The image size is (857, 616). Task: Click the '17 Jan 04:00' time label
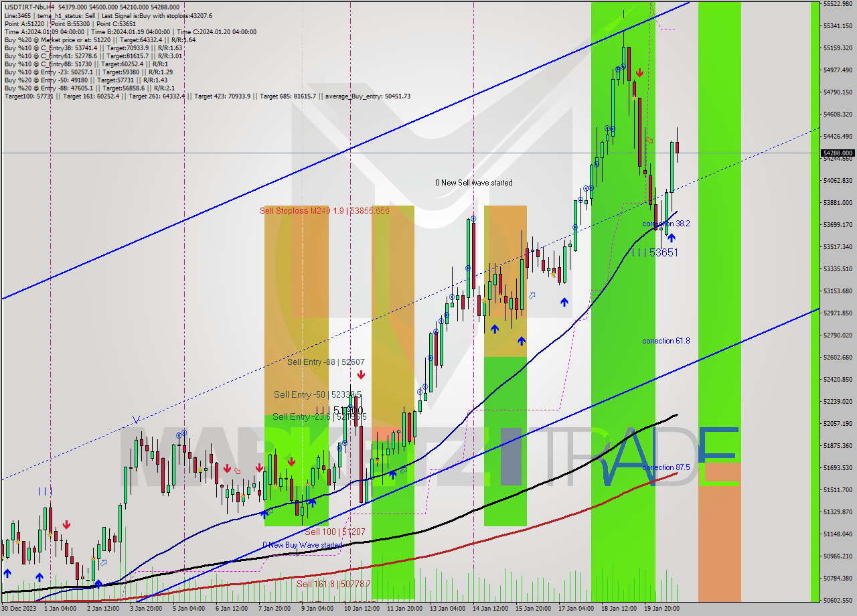(x=575, y=609)
